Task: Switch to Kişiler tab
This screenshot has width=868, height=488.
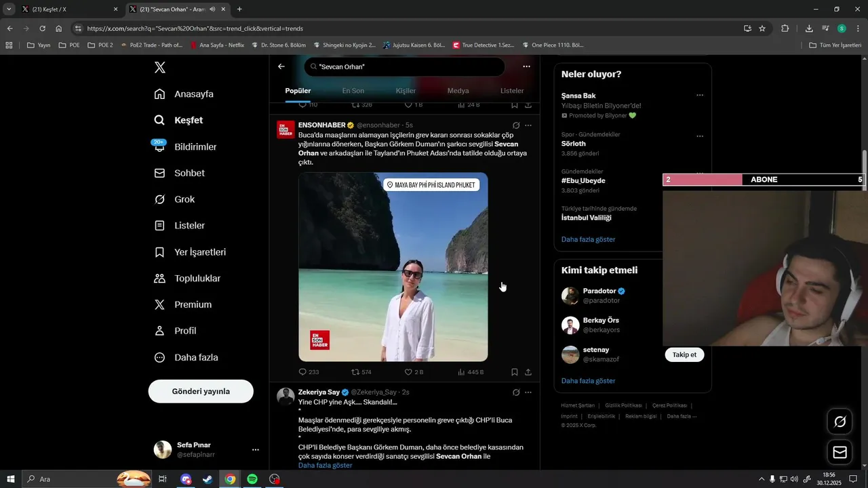Action: (x=406, y=91)
